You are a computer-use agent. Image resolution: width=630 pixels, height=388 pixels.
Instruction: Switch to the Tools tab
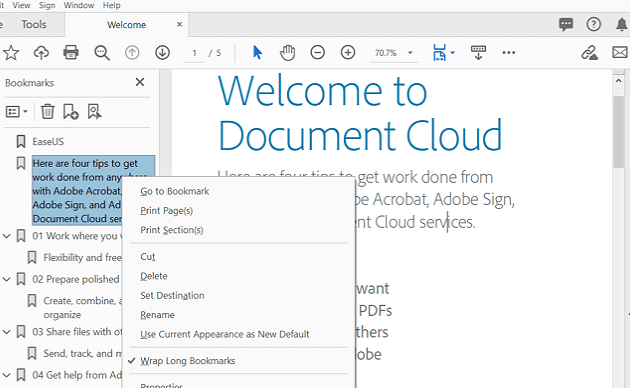pyautogui.click(x=34, y=25)
